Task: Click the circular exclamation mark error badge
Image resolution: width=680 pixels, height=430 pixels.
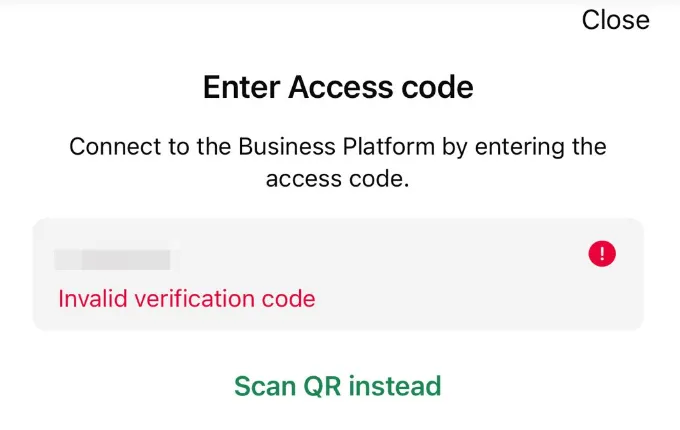Action: pos(602,255)
